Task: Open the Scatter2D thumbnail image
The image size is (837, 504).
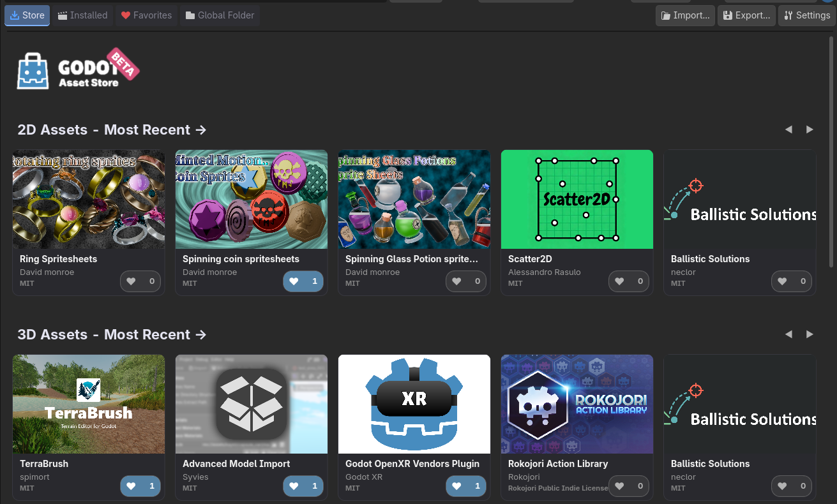Action: pyautogui.click(x=577, y=199)
